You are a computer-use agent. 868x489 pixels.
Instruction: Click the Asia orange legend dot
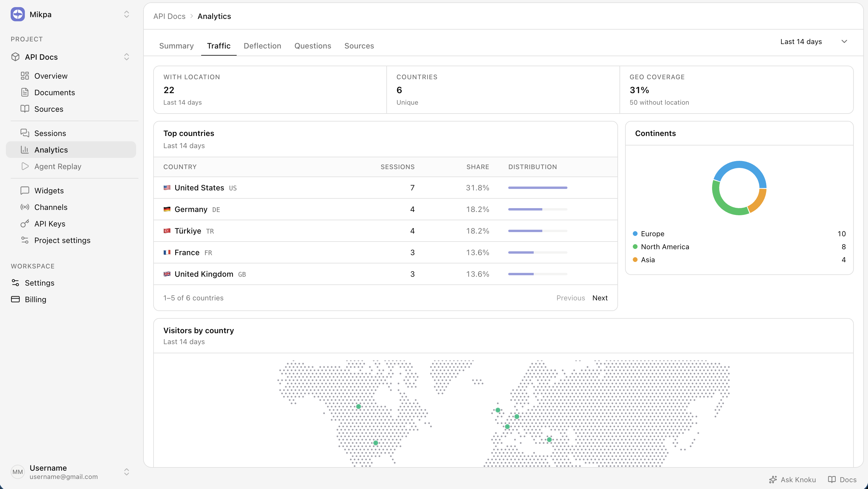(635, 259)
